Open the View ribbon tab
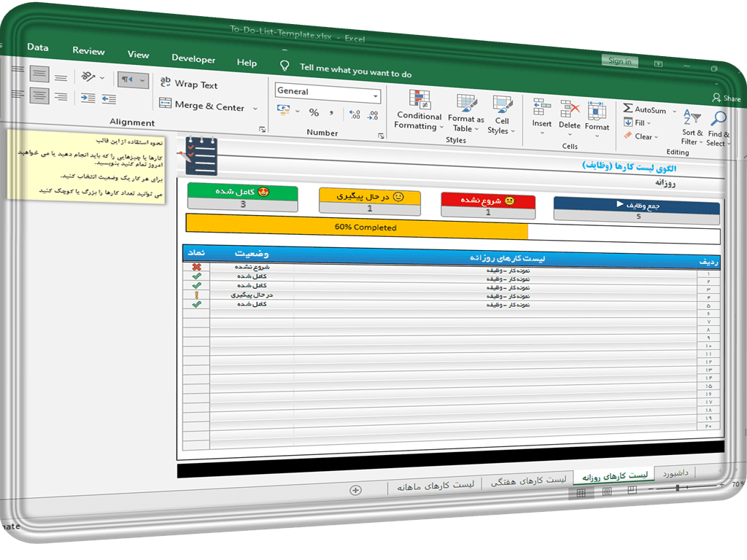Screen dimensions: 747x560 point(138,55)
